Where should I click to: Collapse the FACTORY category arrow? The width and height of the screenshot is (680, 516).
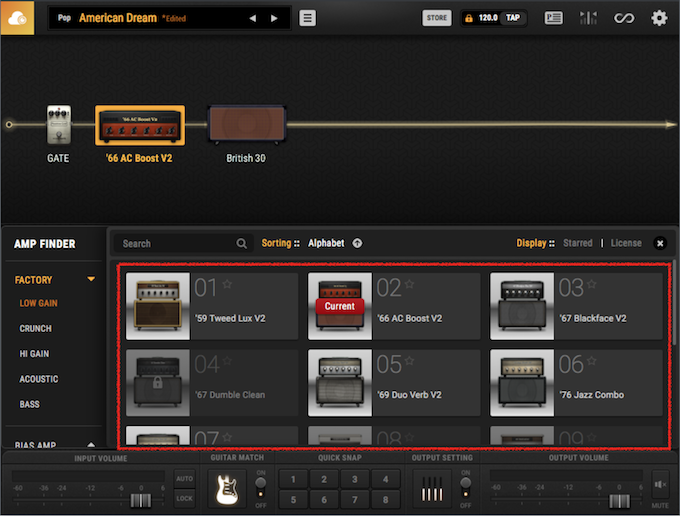91,279
